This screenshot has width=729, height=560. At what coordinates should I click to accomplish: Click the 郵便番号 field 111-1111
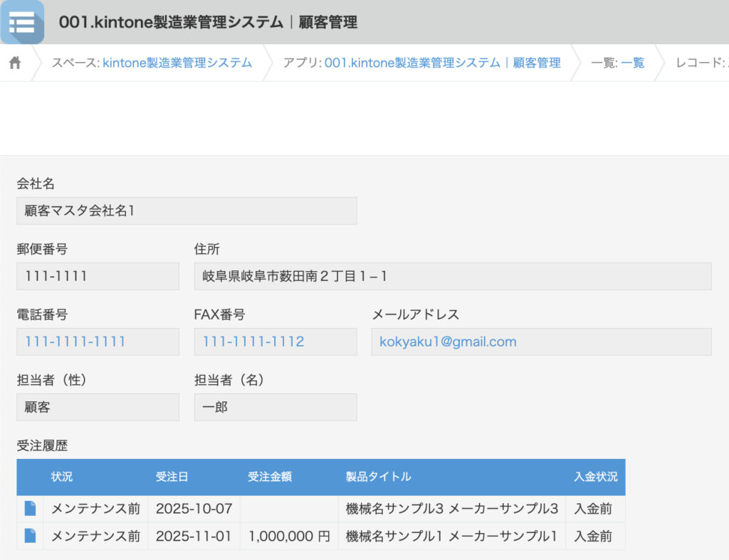click(x=98, y=276)
